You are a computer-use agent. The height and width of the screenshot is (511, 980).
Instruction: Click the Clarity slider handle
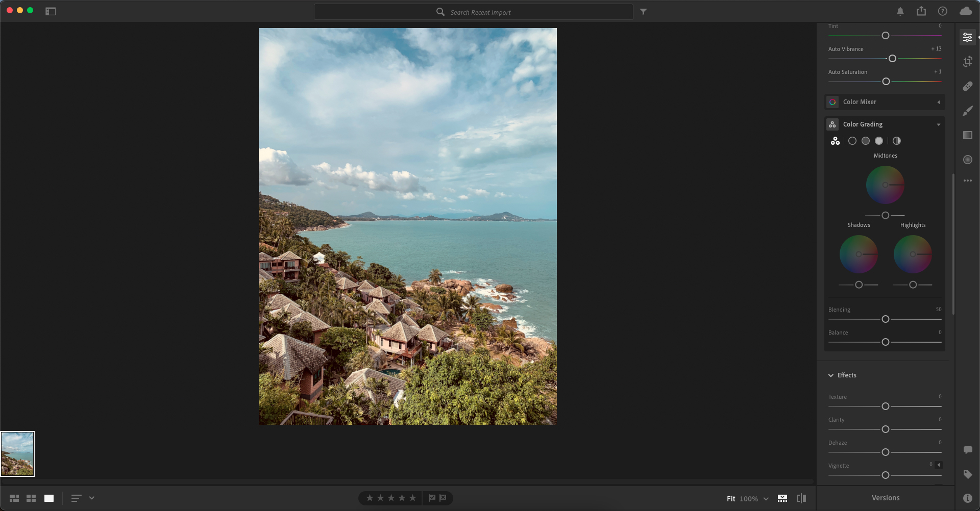point(886,429)
